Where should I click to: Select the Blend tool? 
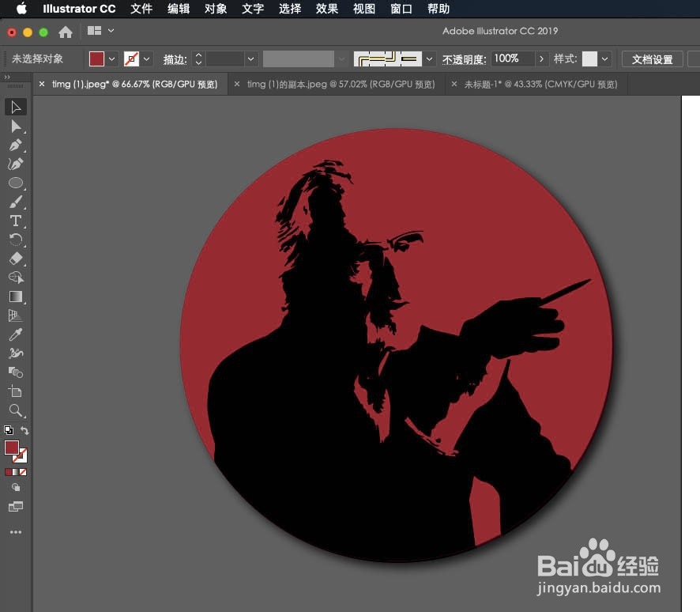(16, 372)
